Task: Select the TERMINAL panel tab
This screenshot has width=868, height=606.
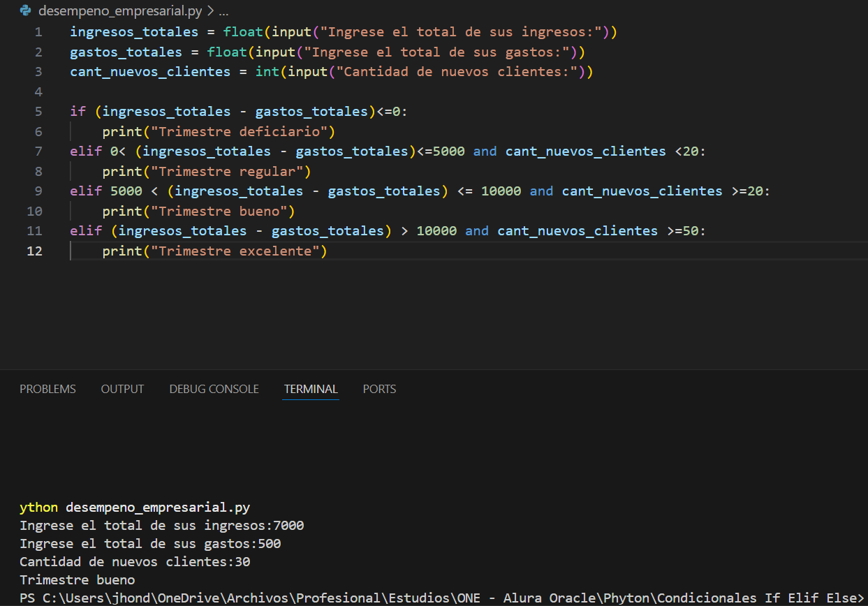Action: (311, 389)
